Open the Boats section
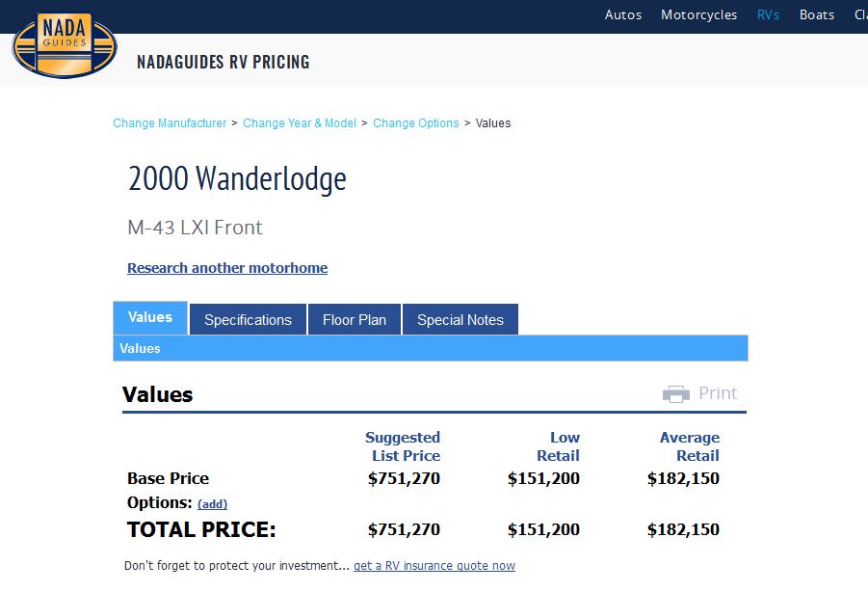Image resolution: width=868 pixels, height=592 pixels. (817, 14)
